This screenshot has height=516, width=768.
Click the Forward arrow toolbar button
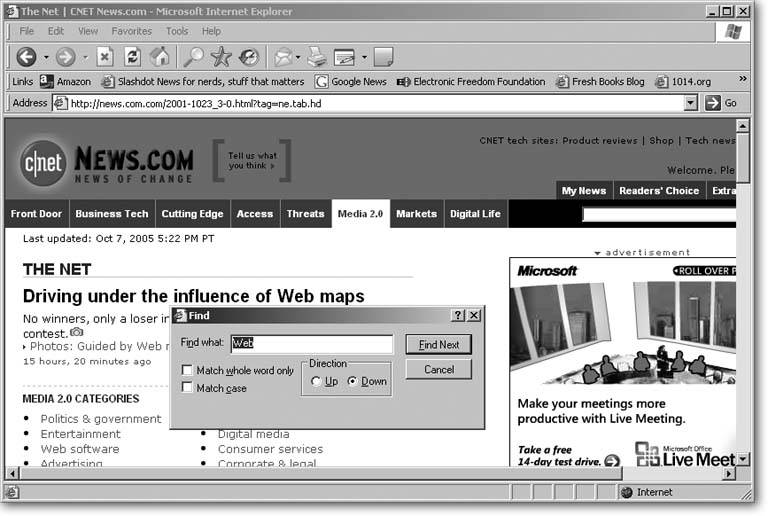tap(66, 57)
